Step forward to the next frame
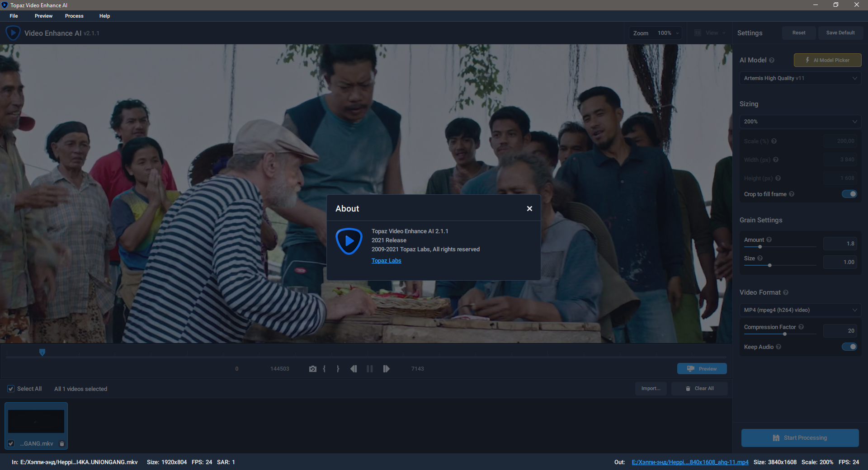Viewport: 868px width, 470px height. point(386,369)
